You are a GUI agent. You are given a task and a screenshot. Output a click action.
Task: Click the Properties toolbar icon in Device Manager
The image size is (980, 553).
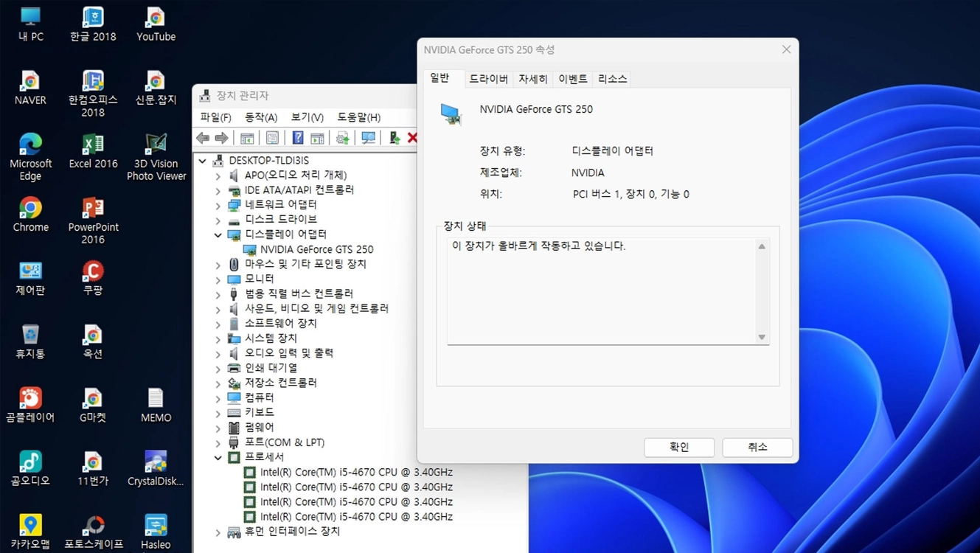pyautogui.click(x=272, y=138)
